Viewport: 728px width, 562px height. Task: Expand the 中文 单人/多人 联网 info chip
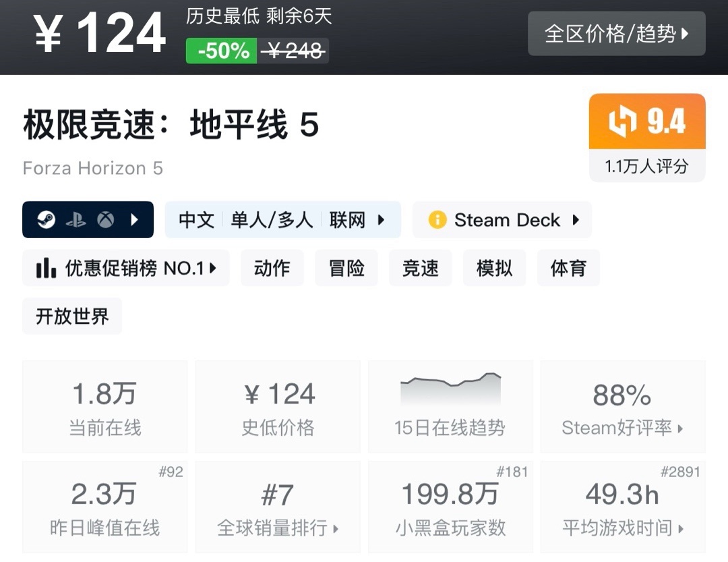[x=282, y=219]
